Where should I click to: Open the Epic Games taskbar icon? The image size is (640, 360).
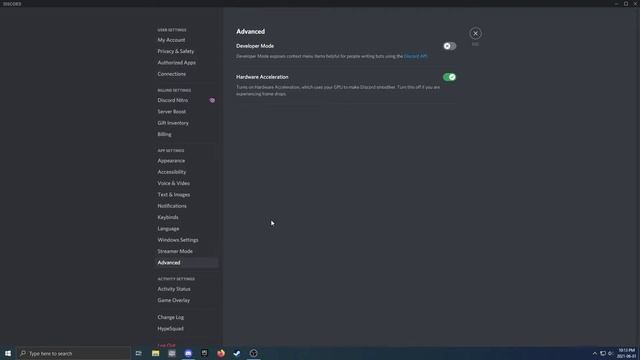click(204, 353)
